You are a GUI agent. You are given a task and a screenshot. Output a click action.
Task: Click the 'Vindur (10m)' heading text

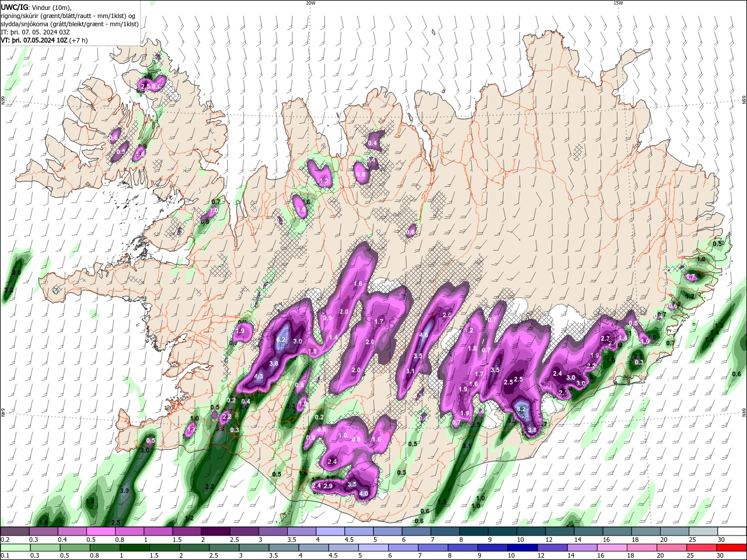50,6
